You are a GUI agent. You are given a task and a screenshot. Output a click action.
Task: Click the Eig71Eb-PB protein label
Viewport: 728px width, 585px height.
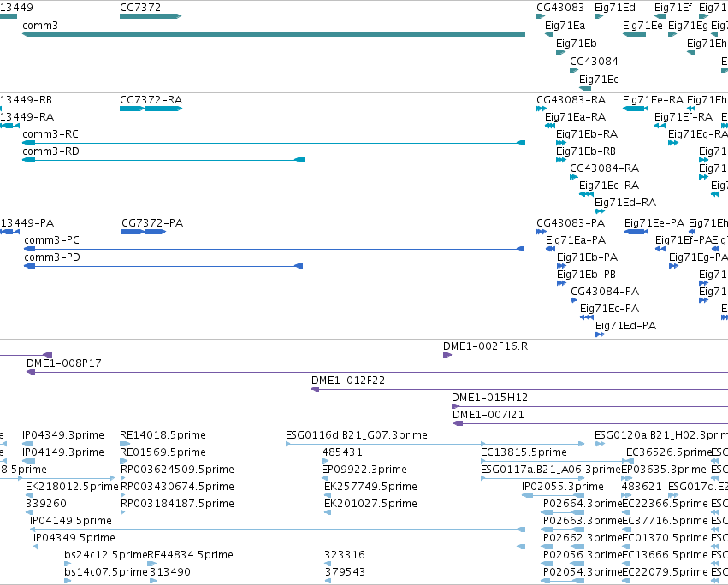click(x=586, y=275)
